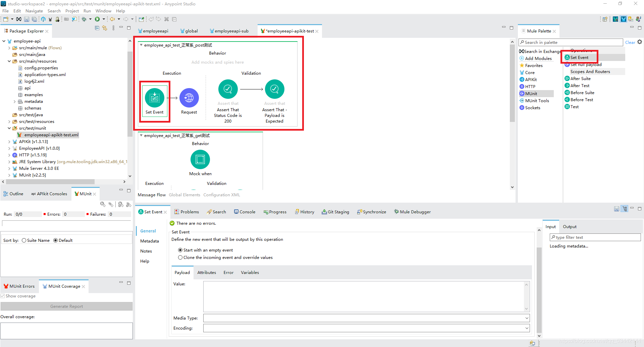Open the Mule Debugger tab
Viewport: 644px width, 347px height.
412,212
